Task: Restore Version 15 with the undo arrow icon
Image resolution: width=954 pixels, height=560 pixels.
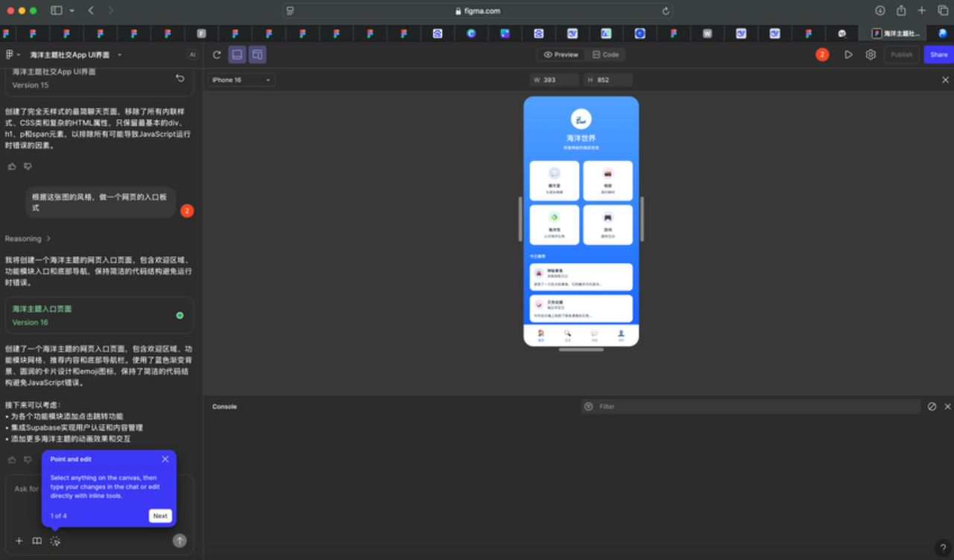Action: click(180, 78)
